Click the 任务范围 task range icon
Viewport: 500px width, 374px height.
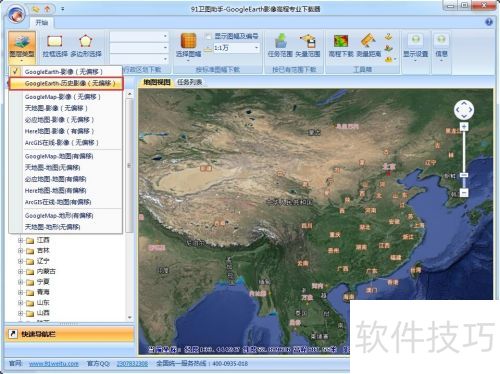point(280,46)
